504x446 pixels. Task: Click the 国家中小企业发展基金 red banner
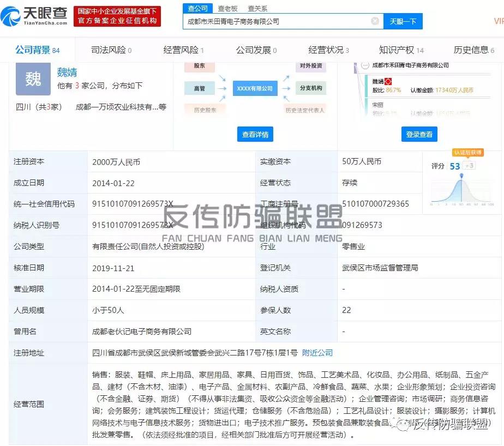point(117,16)
